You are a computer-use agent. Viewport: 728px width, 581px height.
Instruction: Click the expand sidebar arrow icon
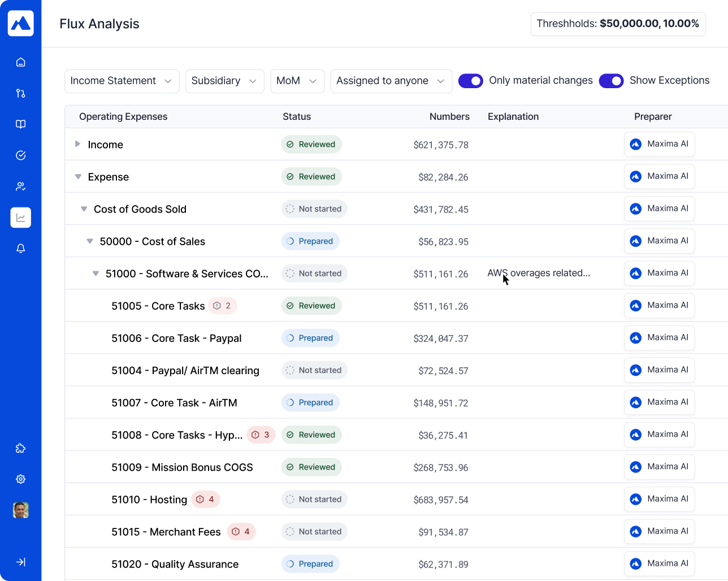click(x=21, y=562)
